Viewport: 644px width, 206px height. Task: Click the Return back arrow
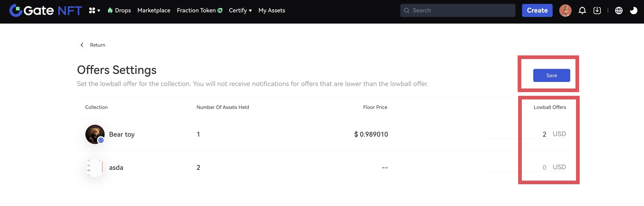[x=82, y=45]
